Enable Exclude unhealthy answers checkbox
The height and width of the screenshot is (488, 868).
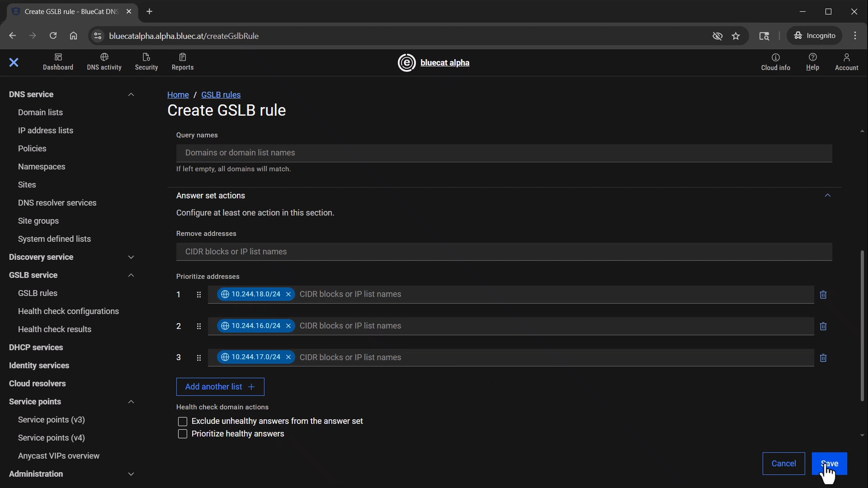(182, 422)
